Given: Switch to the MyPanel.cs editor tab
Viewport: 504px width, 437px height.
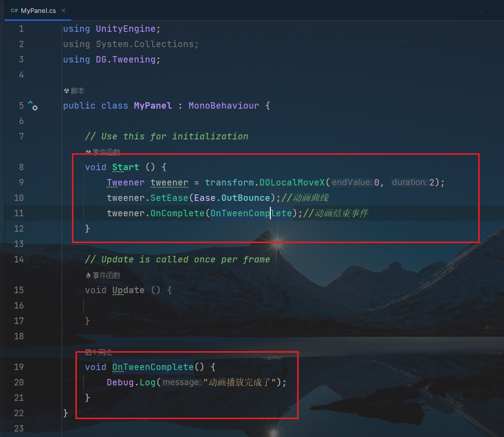Looking at the screenshot, I should click(x=38, y=10).
